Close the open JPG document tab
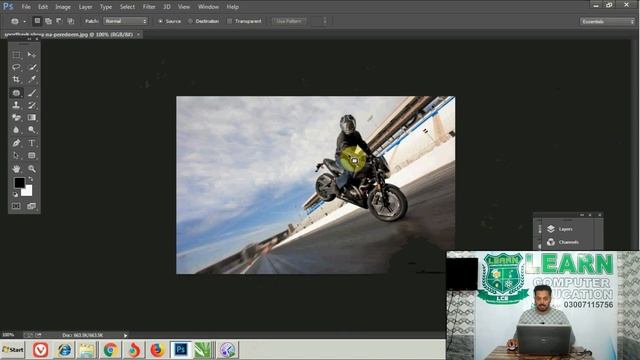 (x=138, y=35)
